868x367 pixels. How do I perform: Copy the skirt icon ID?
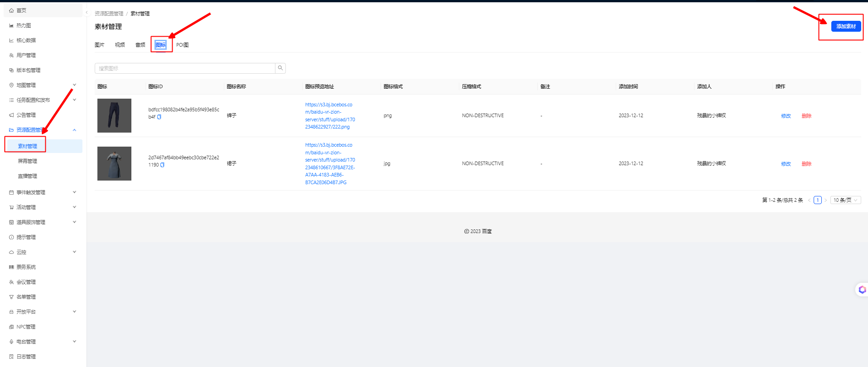pos(162,165)
